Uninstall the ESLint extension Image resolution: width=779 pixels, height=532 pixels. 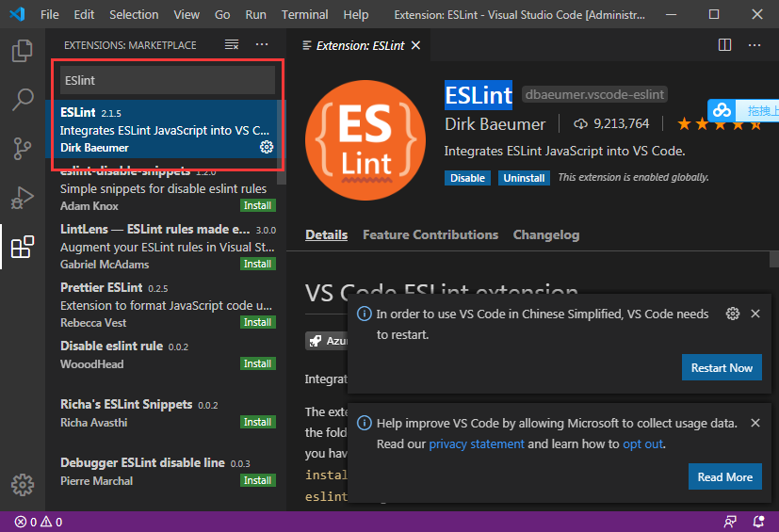(x=524, y=178)
